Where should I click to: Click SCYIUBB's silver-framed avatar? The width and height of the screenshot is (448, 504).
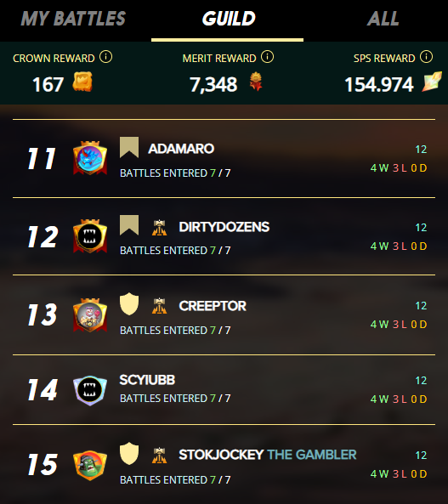(90, 390)
